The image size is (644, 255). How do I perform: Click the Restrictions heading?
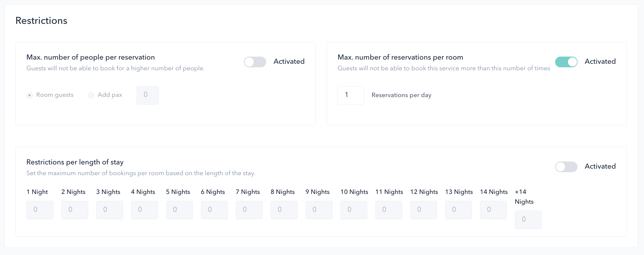point(41,21)
